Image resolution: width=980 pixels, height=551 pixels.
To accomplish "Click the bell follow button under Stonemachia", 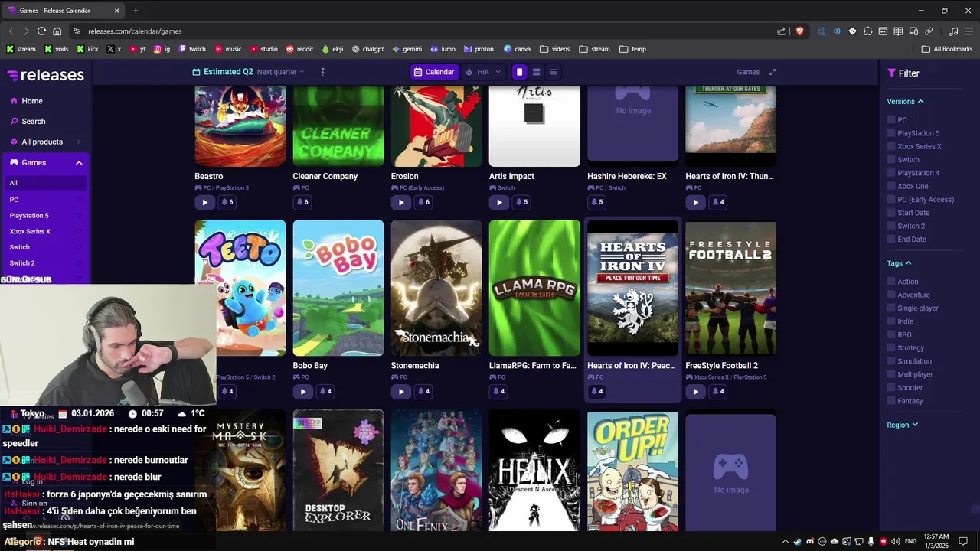I will point(423,391).
